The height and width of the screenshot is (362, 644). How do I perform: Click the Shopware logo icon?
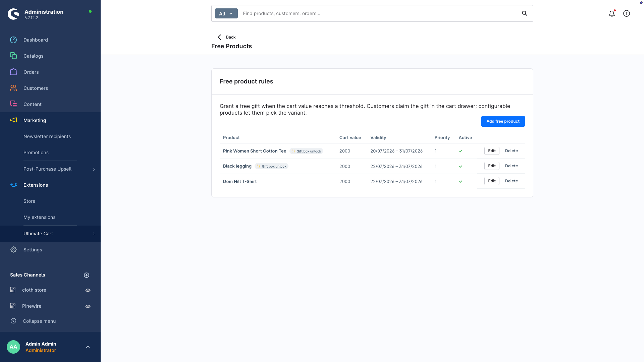tap(13, 14)
